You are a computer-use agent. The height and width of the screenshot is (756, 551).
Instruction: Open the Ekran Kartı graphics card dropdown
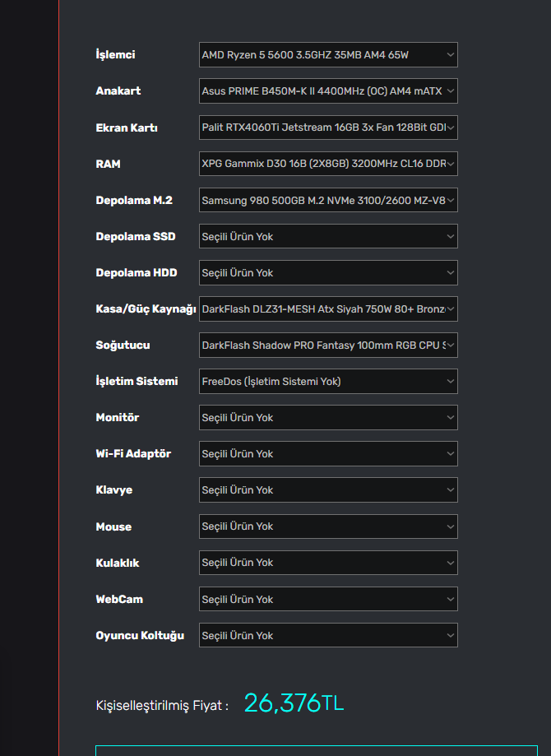tap(328, 128)
